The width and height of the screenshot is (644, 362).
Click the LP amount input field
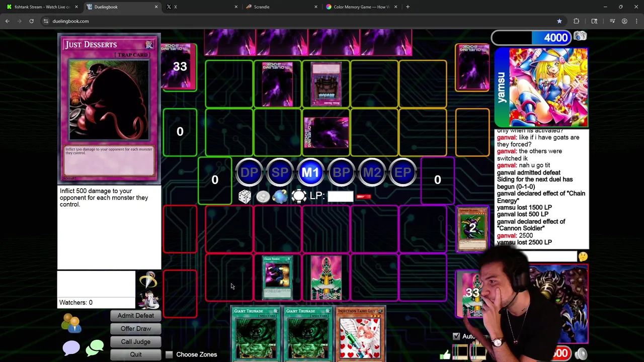(341, 197)
